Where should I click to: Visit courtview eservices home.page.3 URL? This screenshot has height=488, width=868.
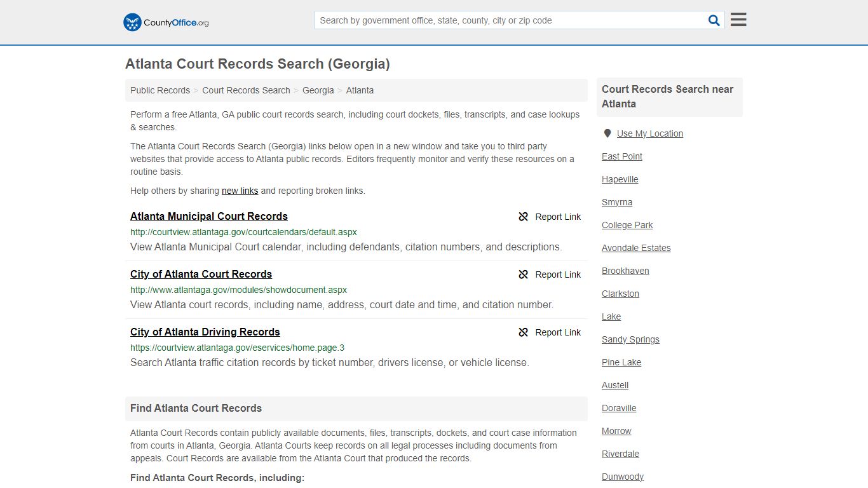point(237,348)
